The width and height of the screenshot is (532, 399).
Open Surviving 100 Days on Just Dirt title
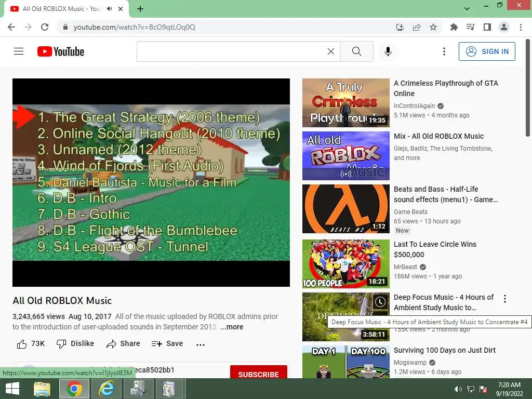[x=445, y=350]
